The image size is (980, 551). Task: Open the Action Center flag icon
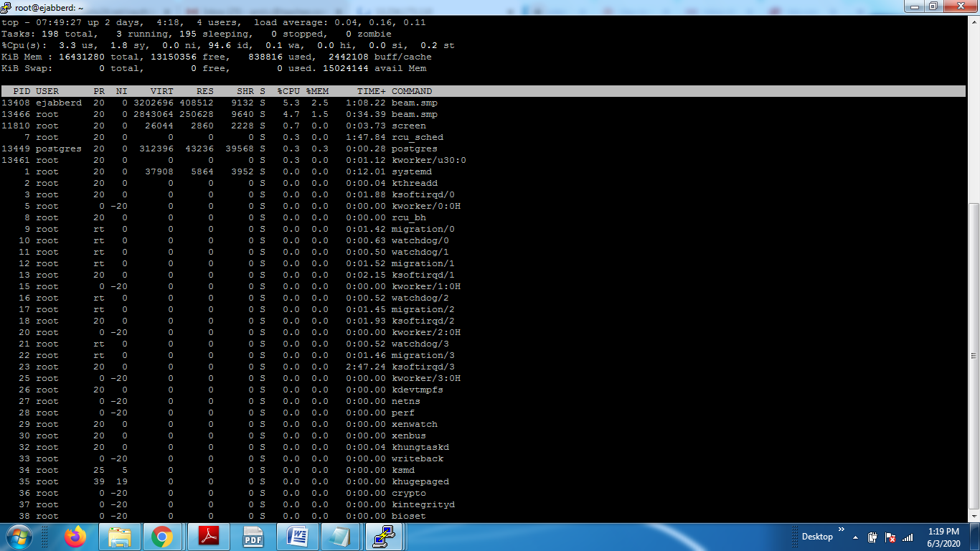click(x=890, y=537)
